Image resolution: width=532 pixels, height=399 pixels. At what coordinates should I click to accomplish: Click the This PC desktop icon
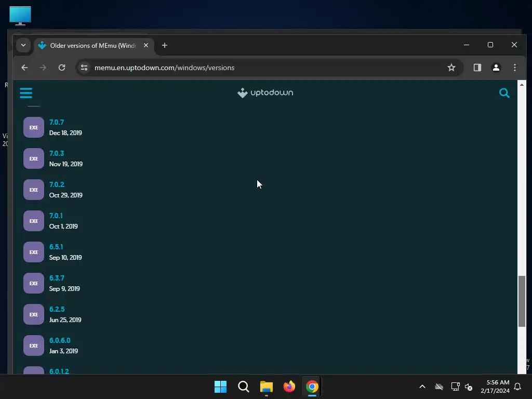(x=20, y=16)
